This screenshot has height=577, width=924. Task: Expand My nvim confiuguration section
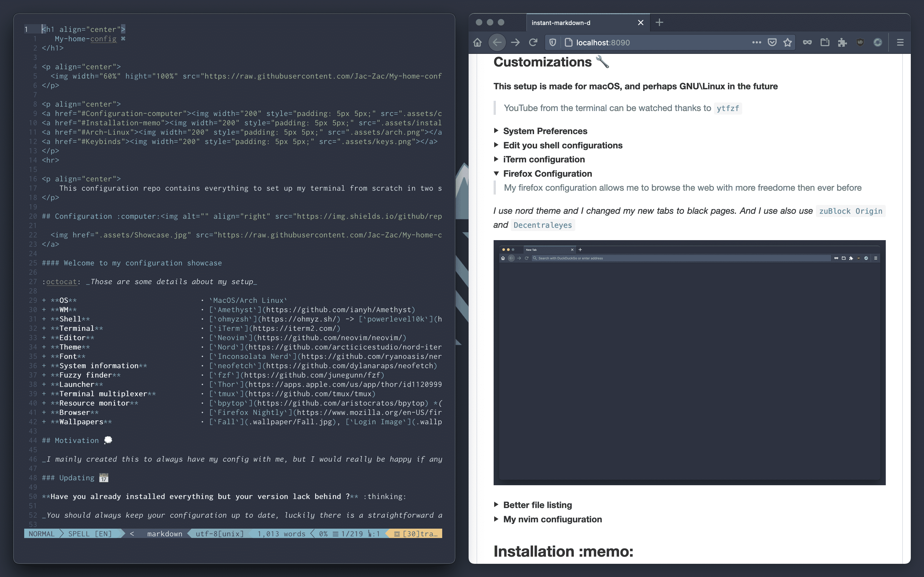(x=552, y=519)
